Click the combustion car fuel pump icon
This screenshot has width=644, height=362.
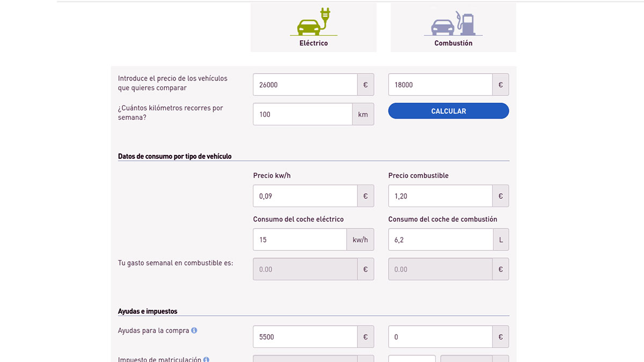453,23
